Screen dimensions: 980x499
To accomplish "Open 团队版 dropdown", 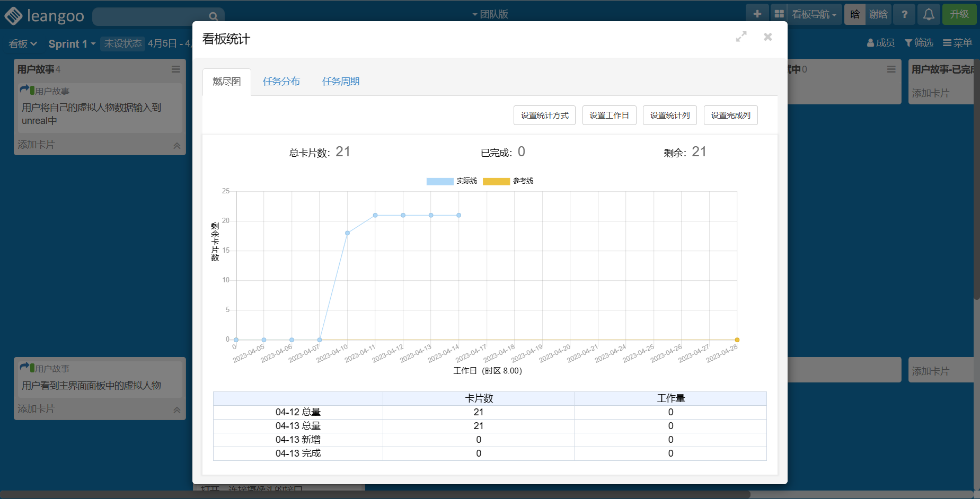I will point(490,14).
